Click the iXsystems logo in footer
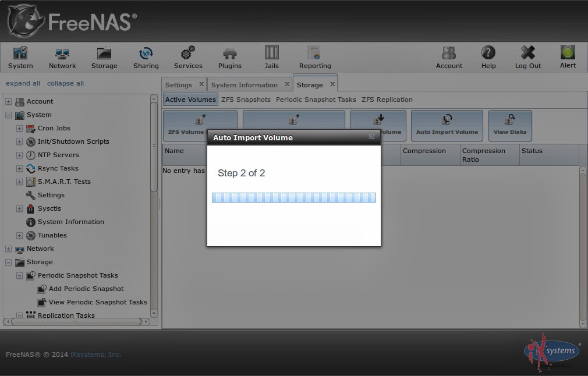 (x=552, y=351)
